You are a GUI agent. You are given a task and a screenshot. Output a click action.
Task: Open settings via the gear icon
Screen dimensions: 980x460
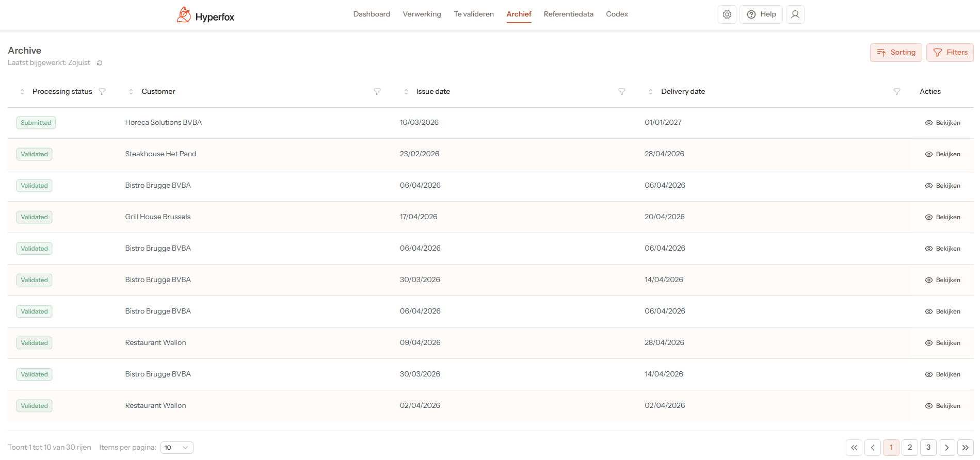(727, 14)
